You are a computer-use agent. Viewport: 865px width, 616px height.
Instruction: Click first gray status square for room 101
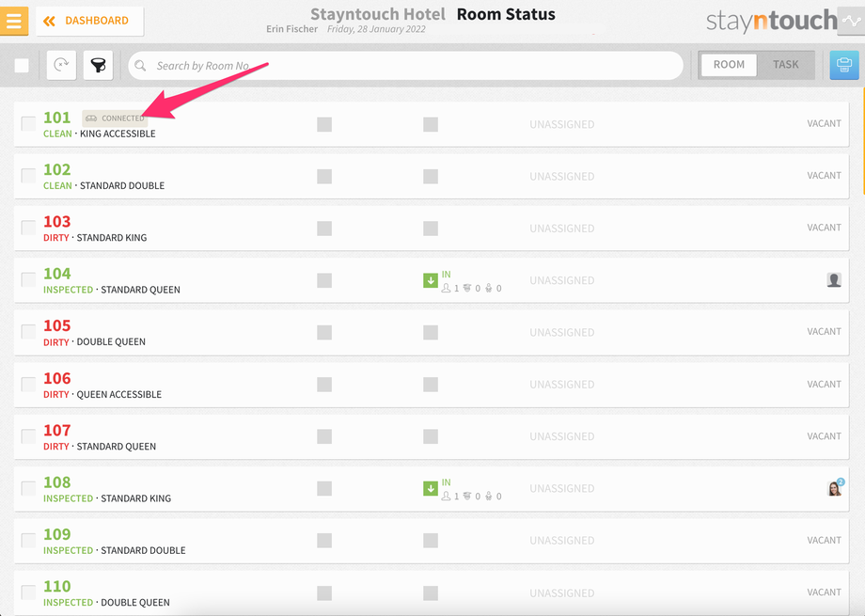(324, 124)
